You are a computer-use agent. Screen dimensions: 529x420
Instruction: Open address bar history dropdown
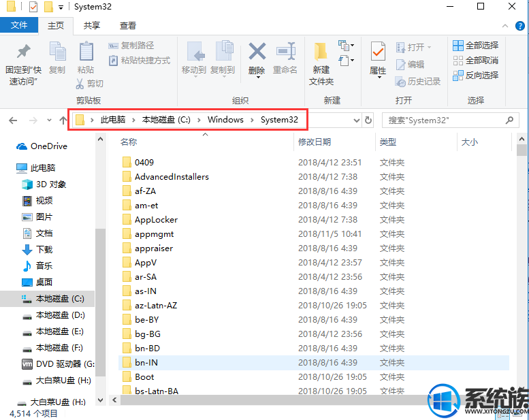356,120
